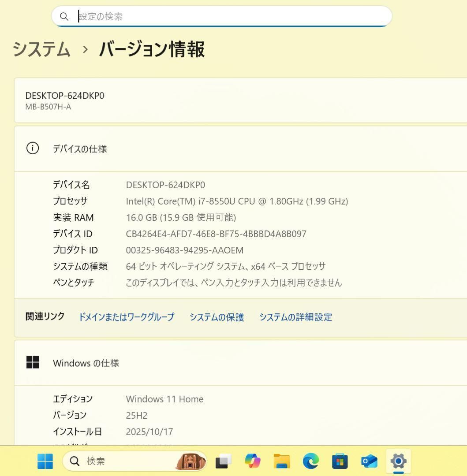Open Outlook from the taskbar
This screenshot has width=467, height=476.
(x=369, y=461)
